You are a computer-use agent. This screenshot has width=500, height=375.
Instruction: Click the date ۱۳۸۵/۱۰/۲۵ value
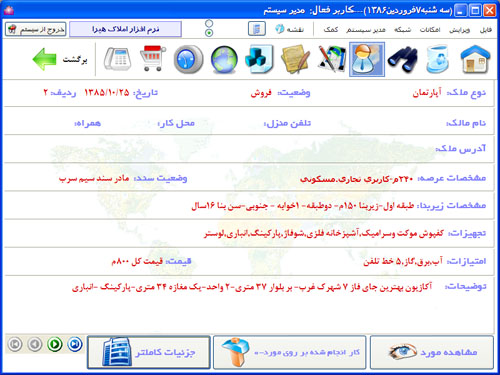pos(107,92)
